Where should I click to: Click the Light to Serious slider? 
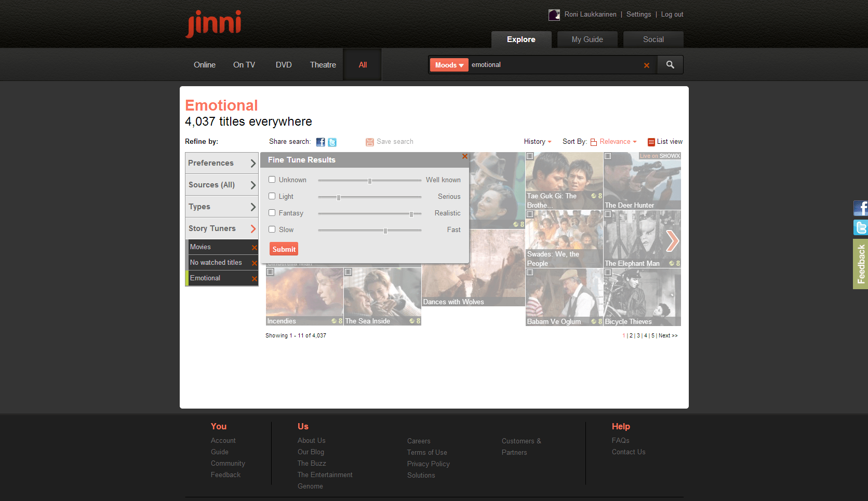click(369, 197)
